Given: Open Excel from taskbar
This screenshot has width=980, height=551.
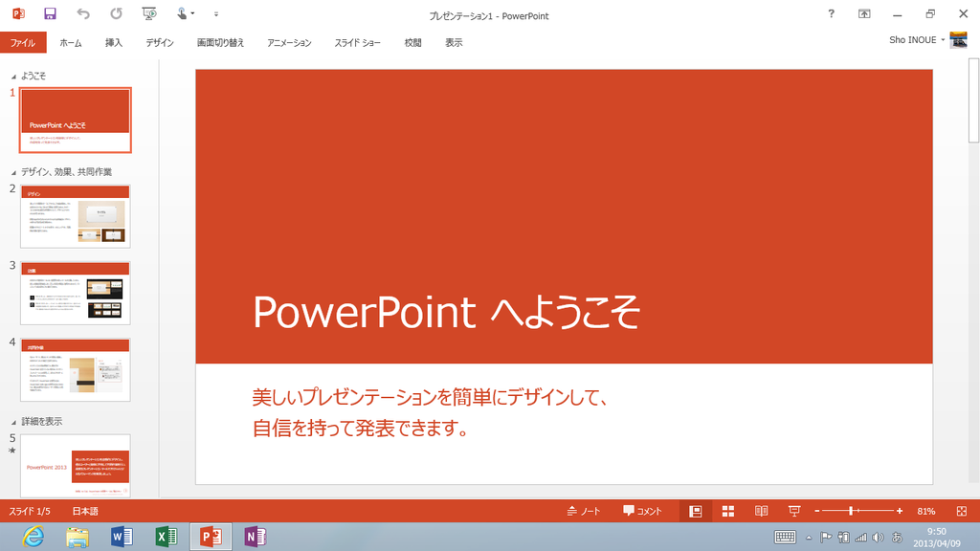Looking at the screenshot, I should tap(167, 537).
